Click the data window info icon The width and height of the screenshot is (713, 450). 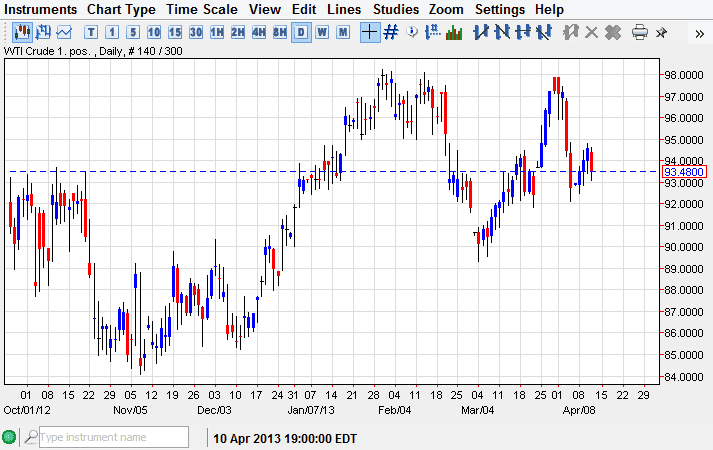point(413,32)
